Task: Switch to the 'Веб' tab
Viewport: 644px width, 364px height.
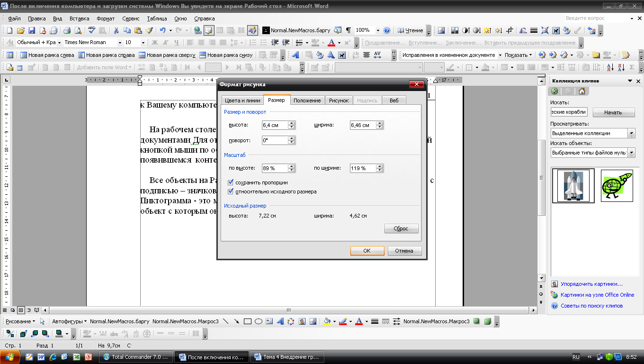Action: (394, 100)
